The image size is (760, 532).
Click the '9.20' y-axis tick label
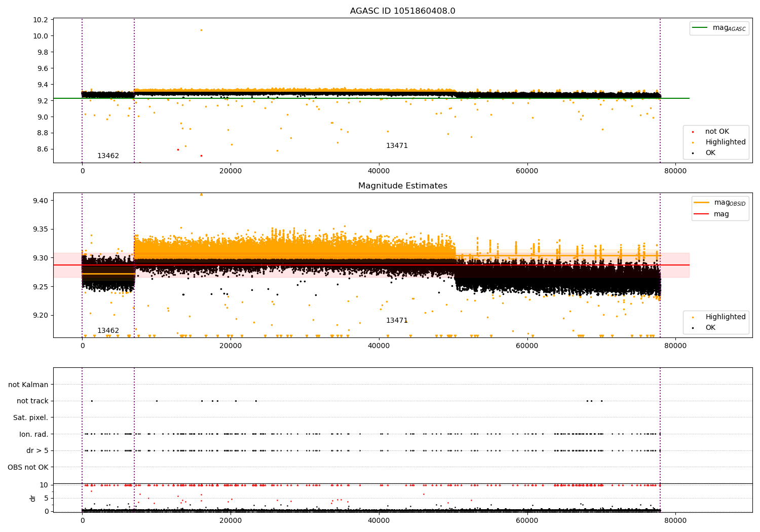click(x=41, y=316)
